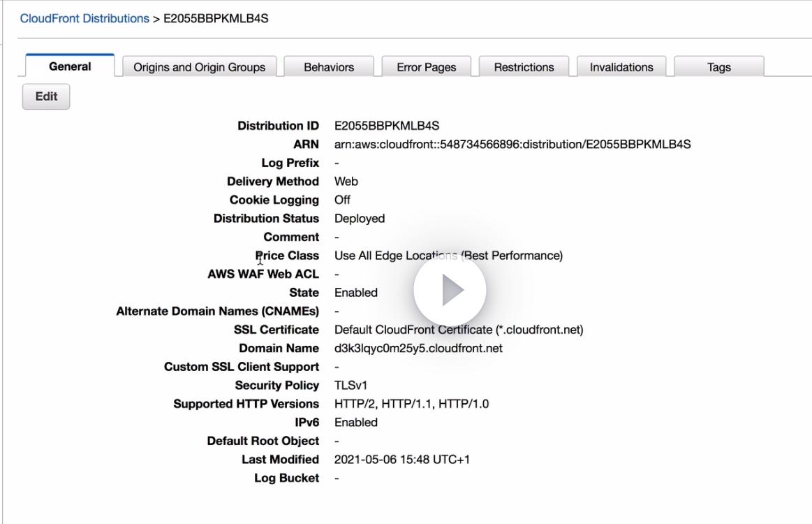
Task: Click the Supported HTTP Versions value
Action: pyautogui.click(x=411, y=404)
